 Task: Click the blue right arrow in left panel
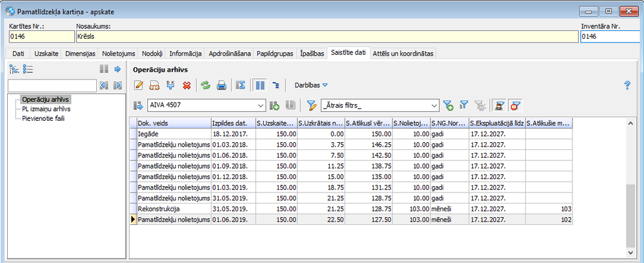click(x=118, y=69)
